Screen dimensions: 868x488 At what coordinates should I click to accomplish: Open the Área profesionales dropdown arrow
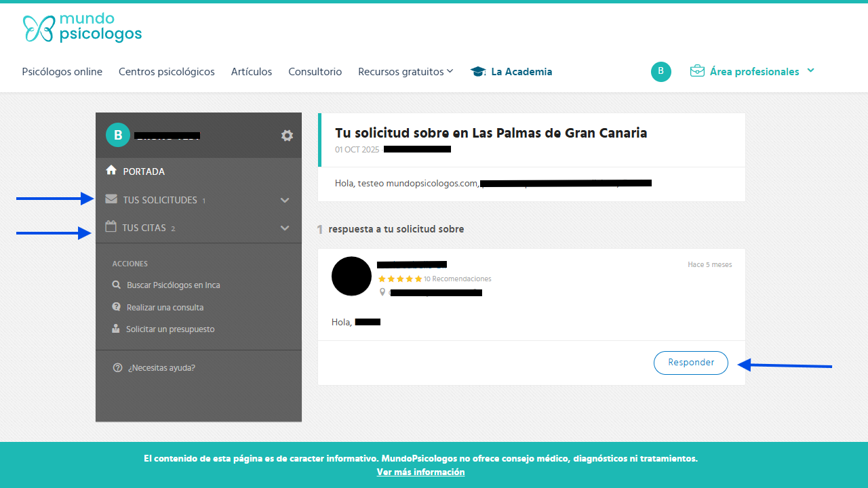click(x=810, y=70)
